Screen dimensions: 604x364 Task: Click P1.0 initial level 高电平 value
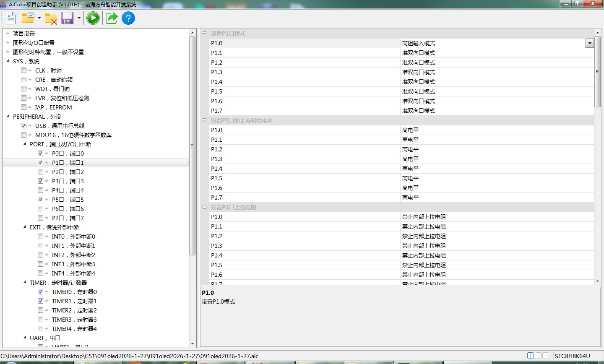click(x=410, y=130)
